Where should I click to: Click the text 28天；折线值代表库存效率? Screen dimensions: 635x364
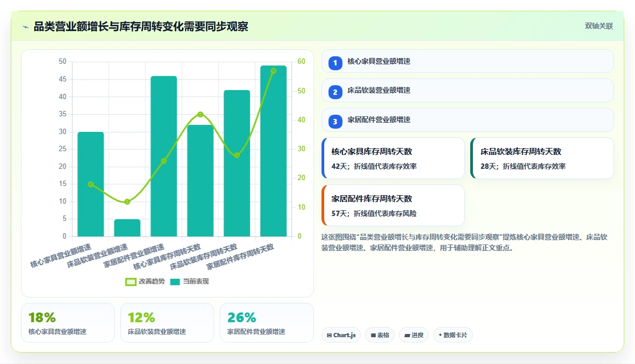click(523, 166)
